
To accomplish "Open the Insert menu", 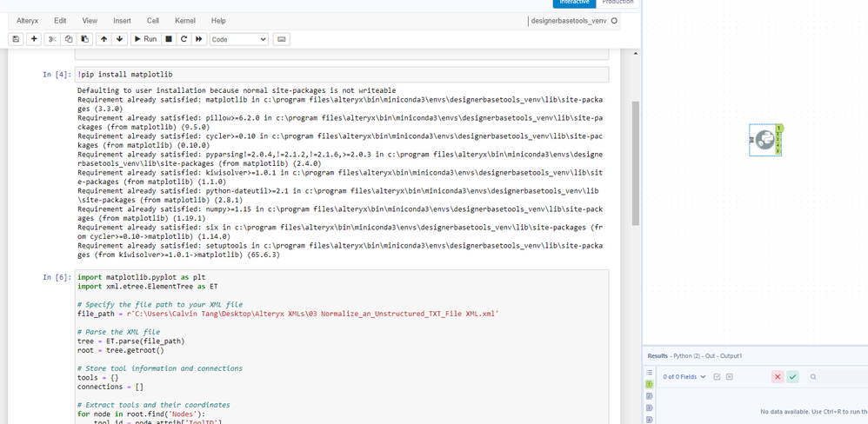I will coord(123,21).
